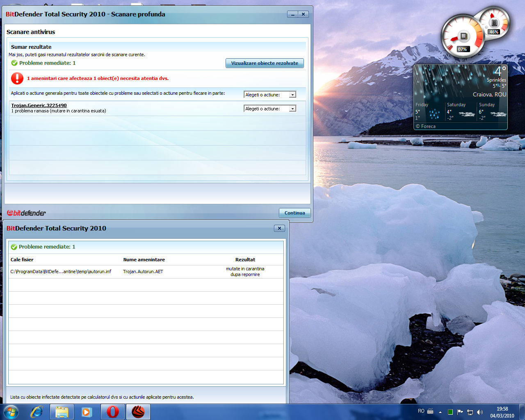Click green checkmark icon in lower window
The image size is (525, 420).
click(x=14, y=247)
